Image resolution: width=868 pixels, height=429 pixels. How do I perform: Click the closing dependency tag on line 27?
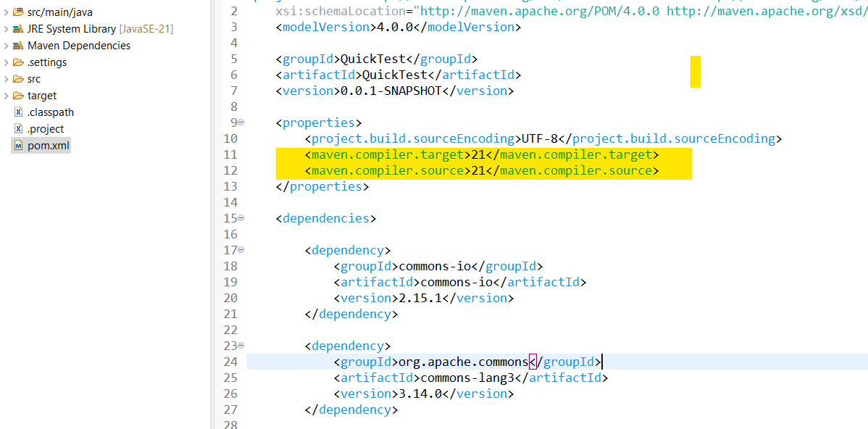click(351, 411)
